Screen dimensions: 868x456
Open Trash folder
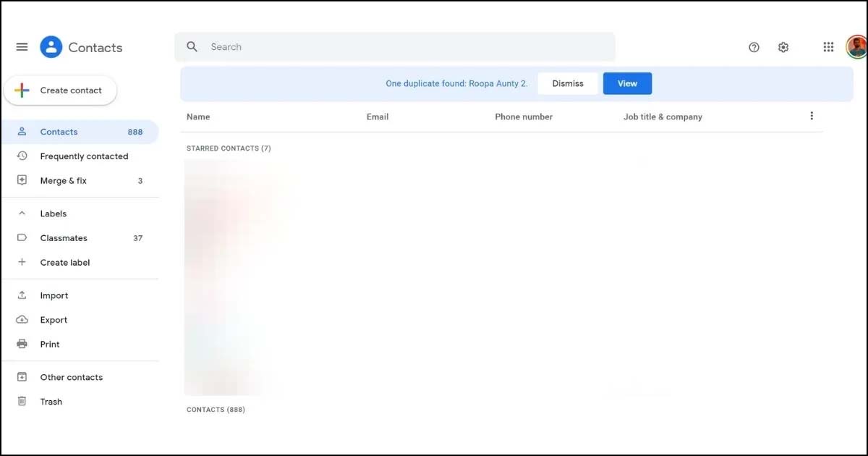pyautogui.click(x=80, y=401)
